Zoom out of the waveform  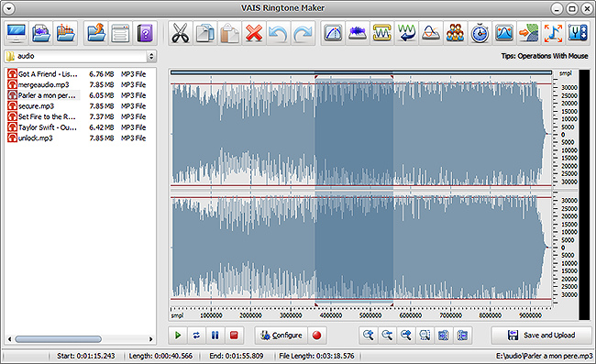pyautogui.click(x=387, y=336)
